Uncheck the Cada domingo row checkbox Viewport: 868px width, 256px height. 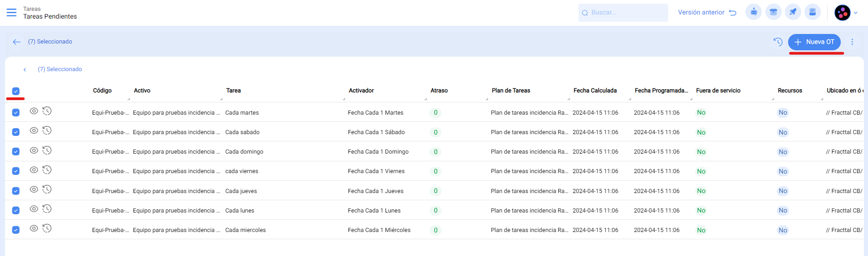tap(16, 151)
